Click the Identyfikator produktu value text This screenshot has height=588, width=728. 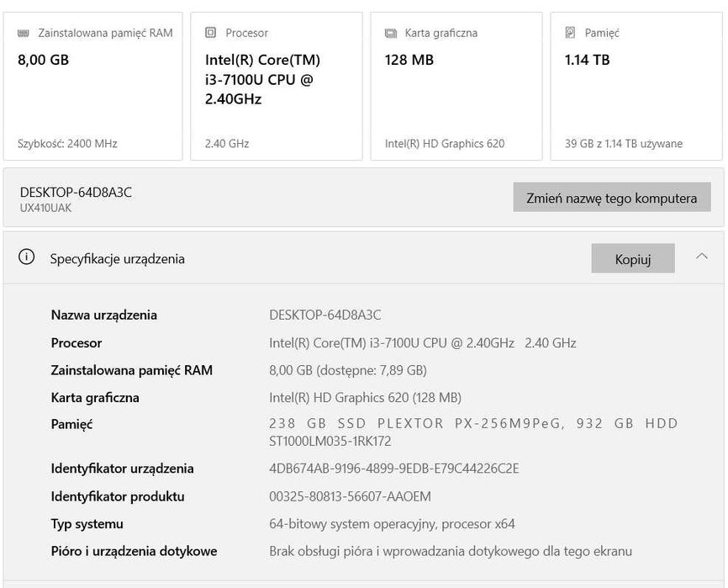pyautogui.click(x=350, y=496)
